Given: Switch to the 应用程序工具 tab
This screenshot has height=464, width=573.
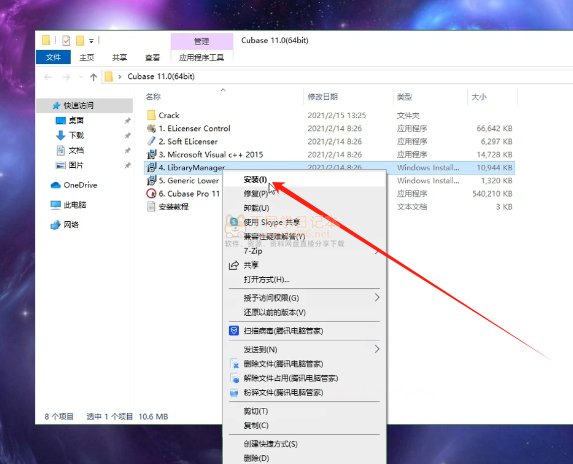Looking at the screenshot, I should [201, 57].
